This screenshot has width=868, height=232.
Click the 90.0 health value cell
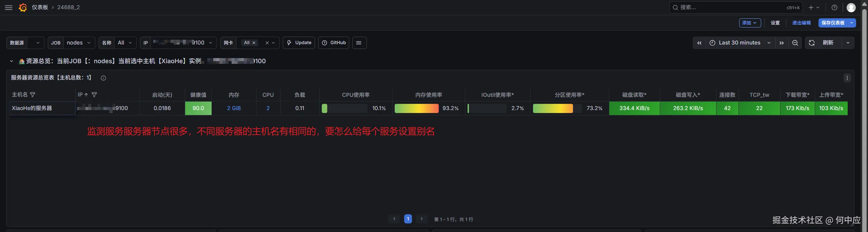pyautogui.click(x=198, y=108)
